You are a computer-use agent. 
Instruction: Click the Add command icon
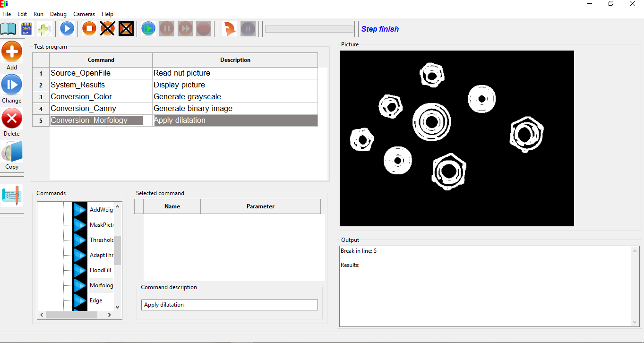pos(12,52)
